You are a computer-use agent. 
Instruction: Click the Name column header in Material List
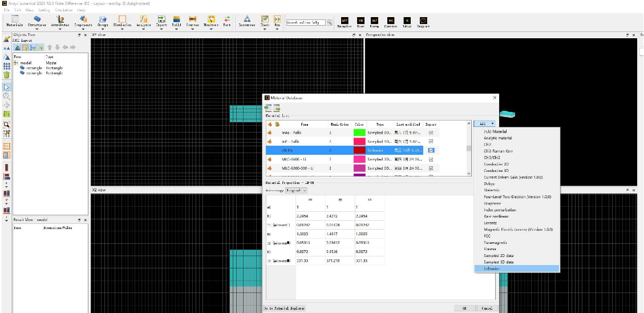click(x=305, y=124)
